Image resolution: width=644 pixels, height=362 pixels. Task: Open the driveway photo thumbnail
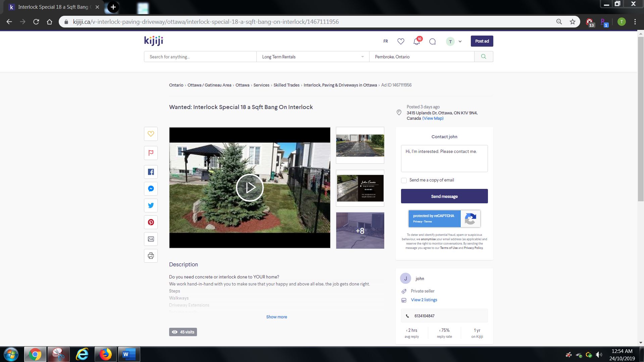[360, 145]
